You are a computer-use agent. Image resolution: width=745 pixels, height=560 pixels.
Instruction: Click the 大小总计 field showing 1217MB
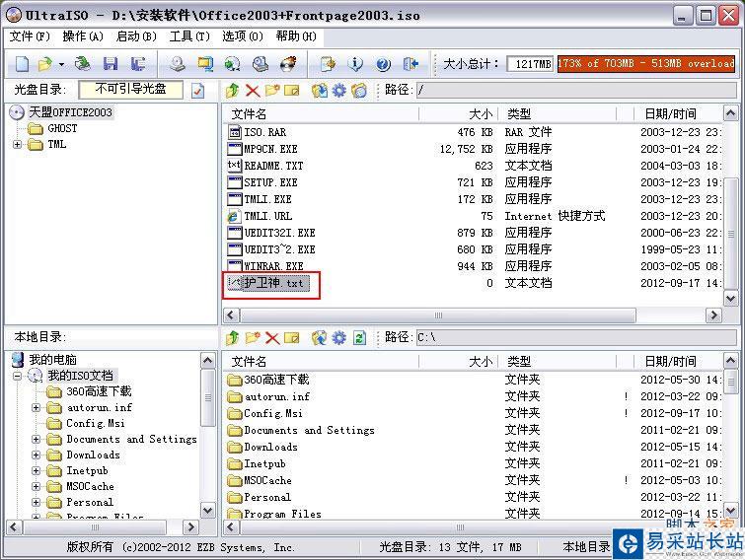tap(531, 64)
